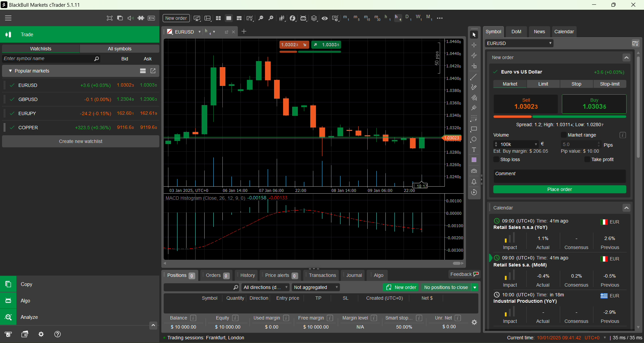Choose the Text annotation tool
Viewport: 644px width, 343px height.
474,150
